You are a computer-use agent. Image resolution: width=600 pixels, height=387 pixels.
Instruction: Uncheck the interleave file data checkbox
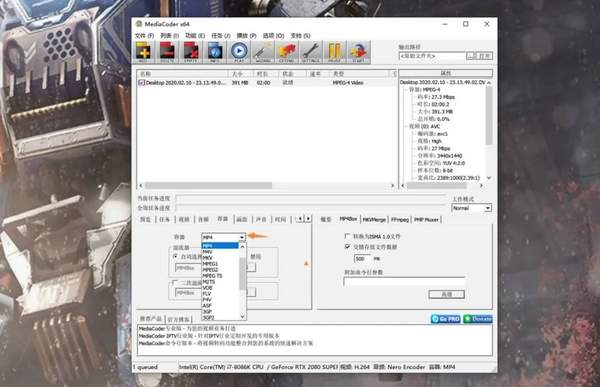point(347,247)
